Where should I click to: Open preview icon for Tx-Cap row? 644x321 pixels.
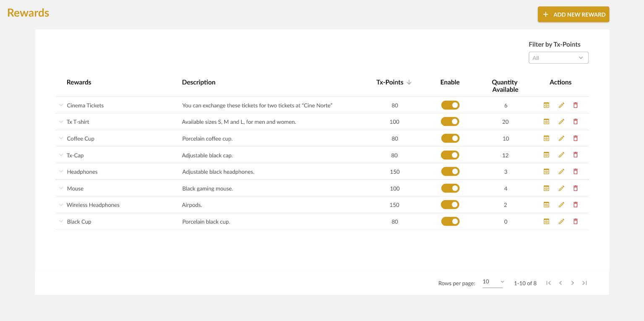pos(546,155)
